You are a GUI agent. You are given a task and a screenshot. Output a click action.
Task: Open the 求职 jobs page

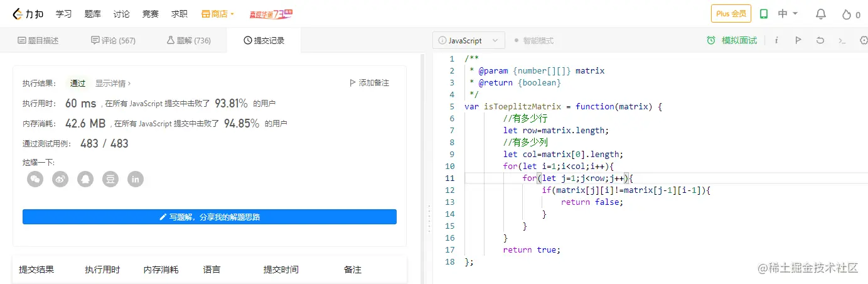click(x=179, y=14)
